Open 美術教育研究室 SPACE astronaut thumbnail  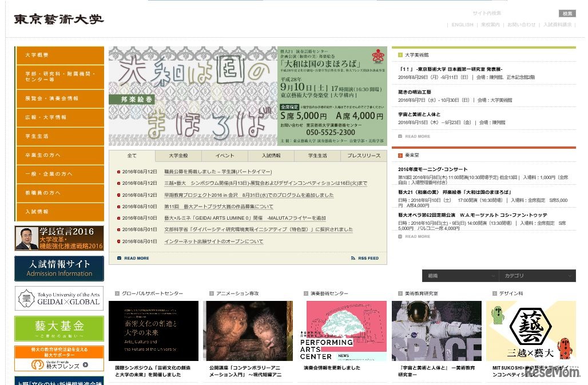click(436, 331)
